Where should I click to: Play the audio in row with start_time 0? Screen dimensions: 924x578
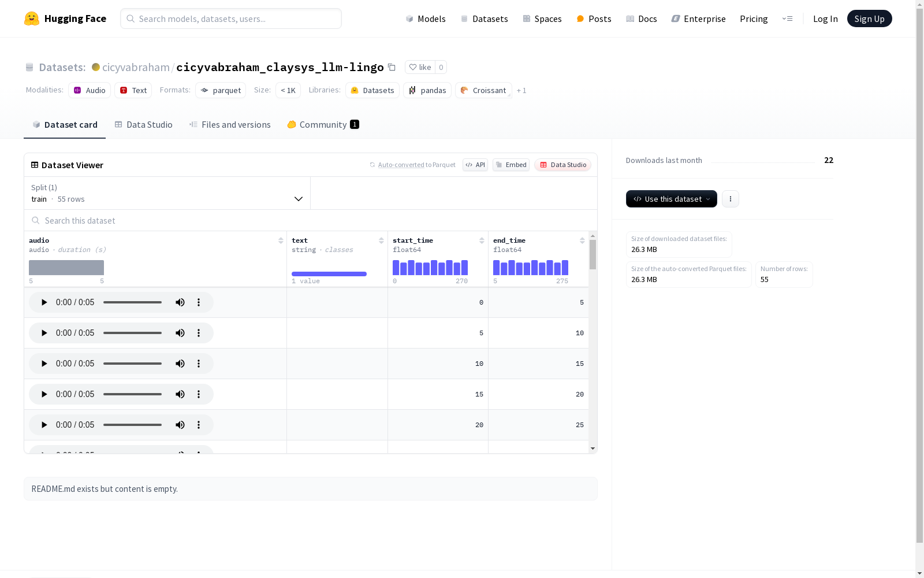pos(44,302)
